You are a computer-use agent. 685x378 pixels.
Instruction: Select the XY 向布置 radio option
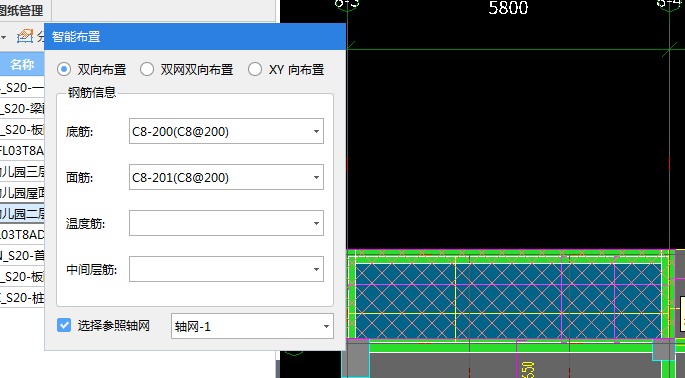[255, 69]
